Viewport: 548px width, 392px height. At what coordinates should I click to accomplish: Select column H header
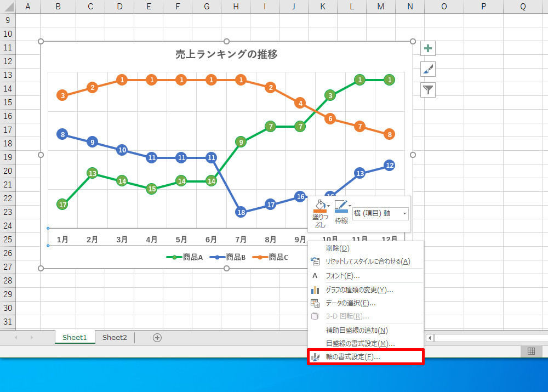(236, 7)
